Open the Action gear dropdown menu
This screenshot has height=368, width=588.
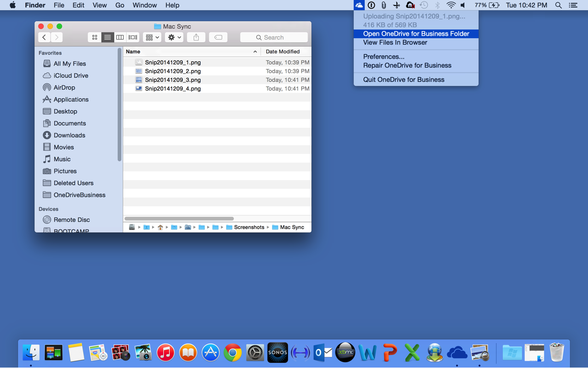(x=174, y=38)
